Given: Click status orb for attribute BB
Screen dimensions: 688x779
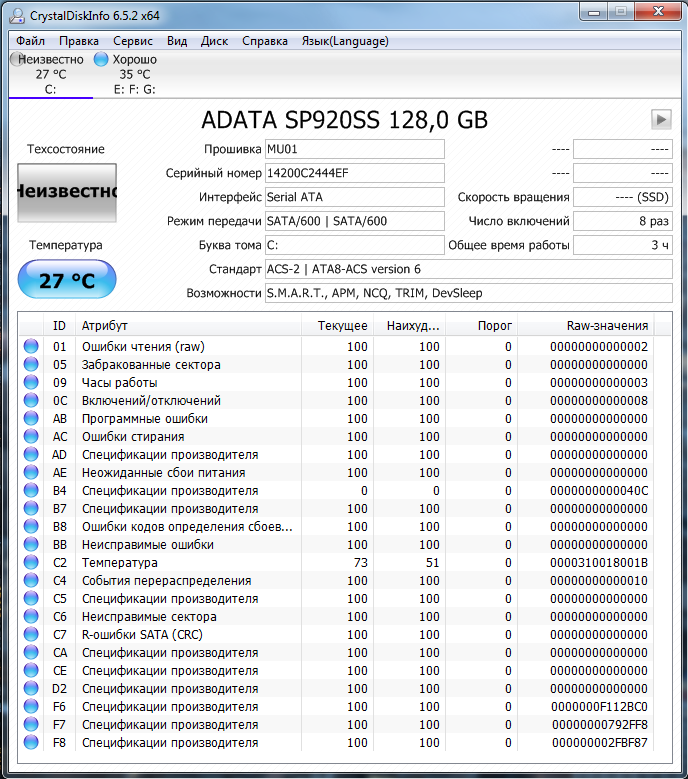Looking at the screenshot, I should click(x=31, y=544).
